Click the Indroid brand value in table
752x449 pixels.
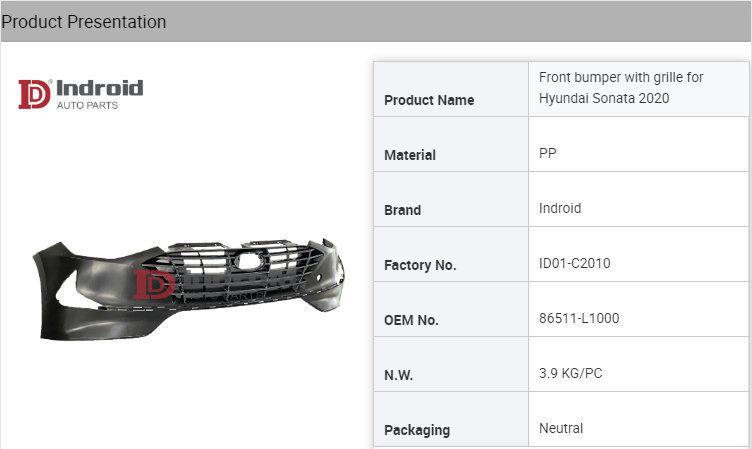(x=560, y=209)
